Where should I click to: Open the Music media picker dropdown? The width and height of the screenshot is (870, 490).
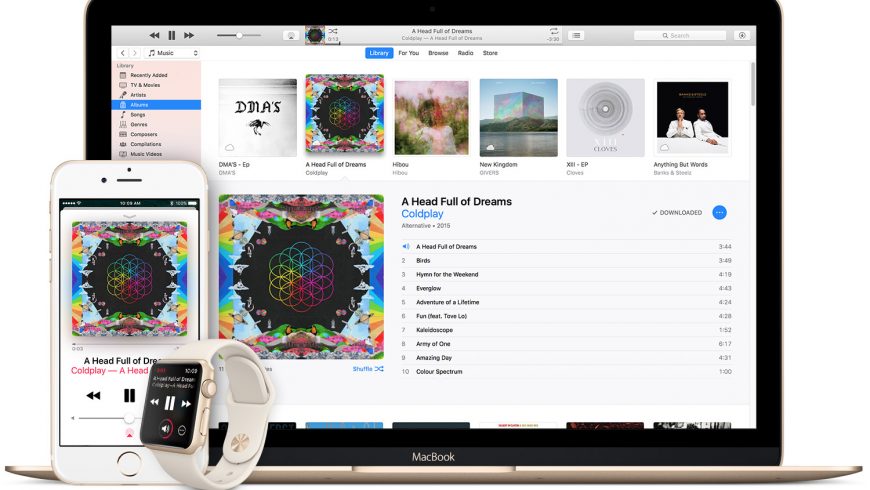point(172,53)
